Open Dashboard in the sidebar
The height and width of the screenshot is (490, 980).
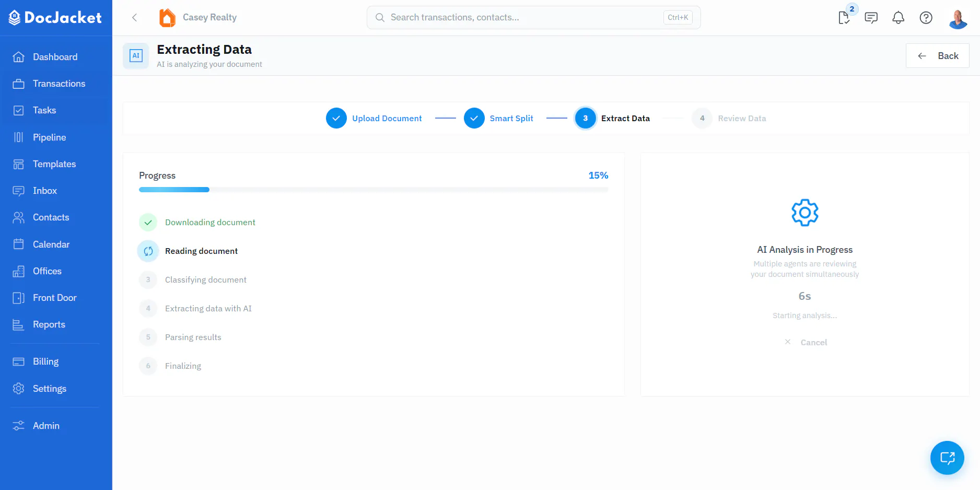pos(56,57)
